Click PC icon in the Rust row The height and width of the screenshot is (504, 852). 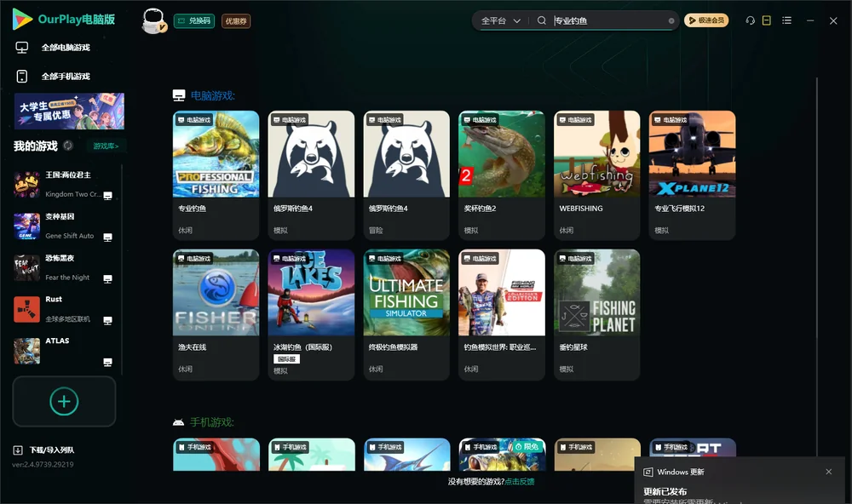pos(107,320)
